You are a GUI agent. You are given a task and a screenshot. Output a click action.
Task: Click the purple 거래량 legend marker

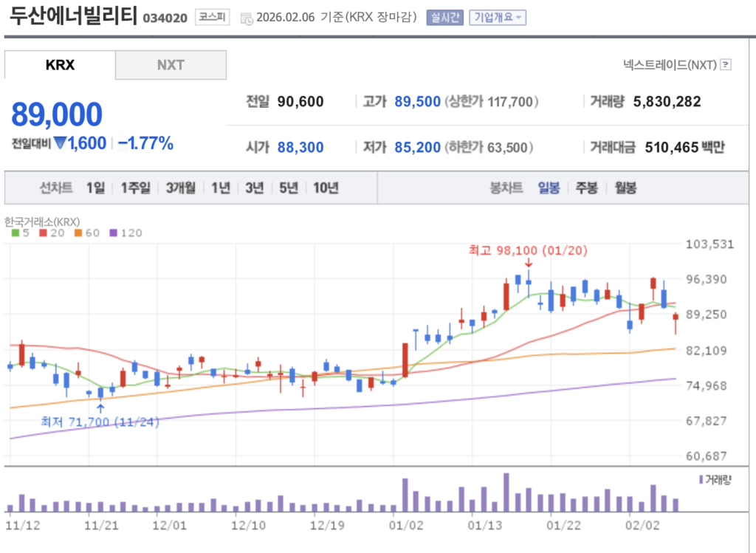(701, 479)
